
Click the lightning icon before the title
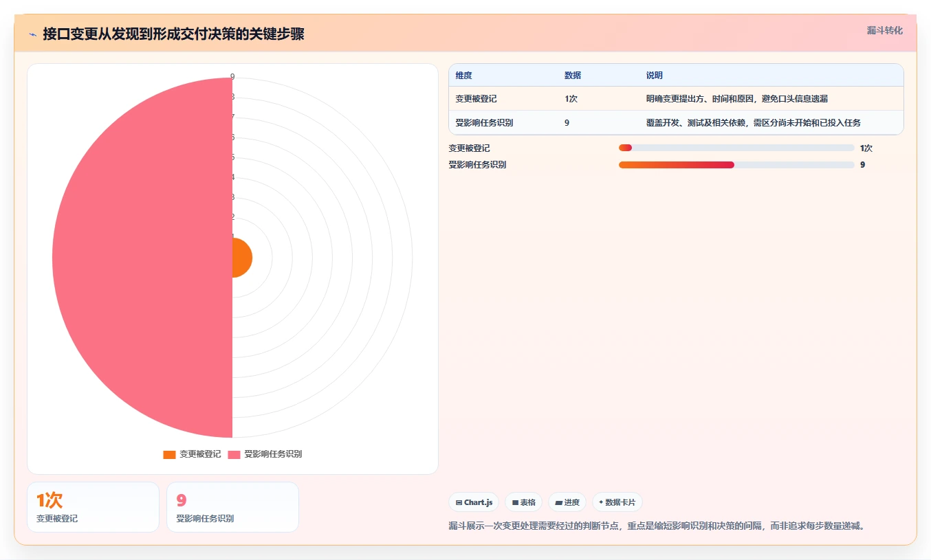click(32, 34)
